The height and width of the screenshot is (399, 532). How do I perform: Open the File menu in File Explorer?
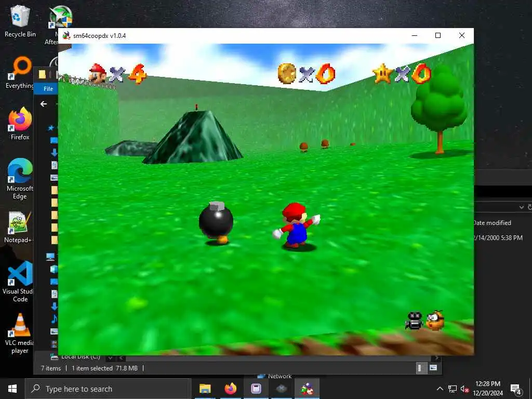[48, 88]
